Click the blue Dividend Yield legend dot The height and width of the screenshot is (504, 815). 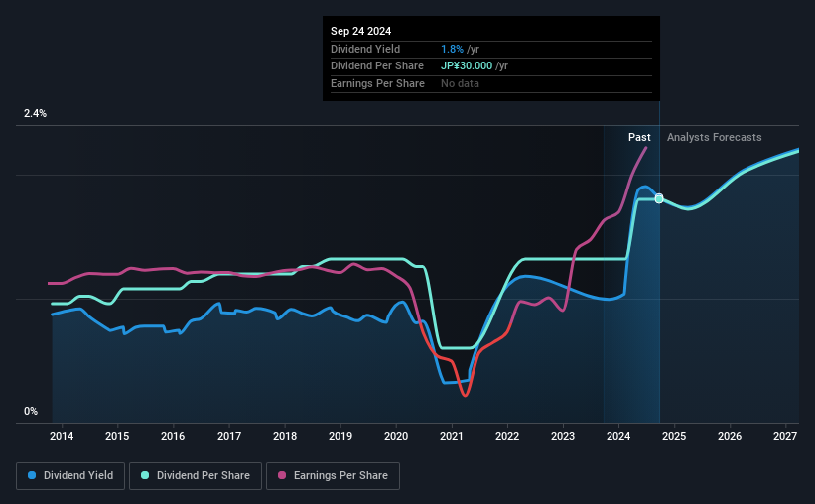pyautogui.click(x=32, y=475)
